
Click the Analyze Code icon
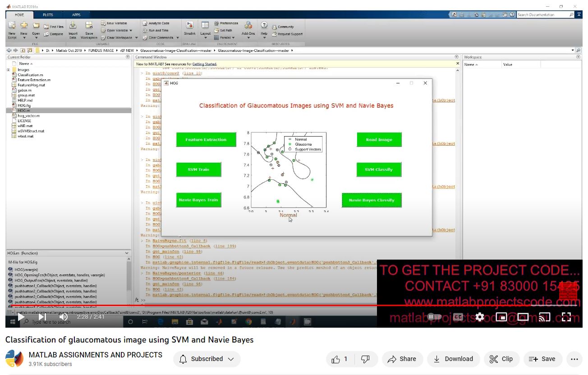(x=145, y=23)
